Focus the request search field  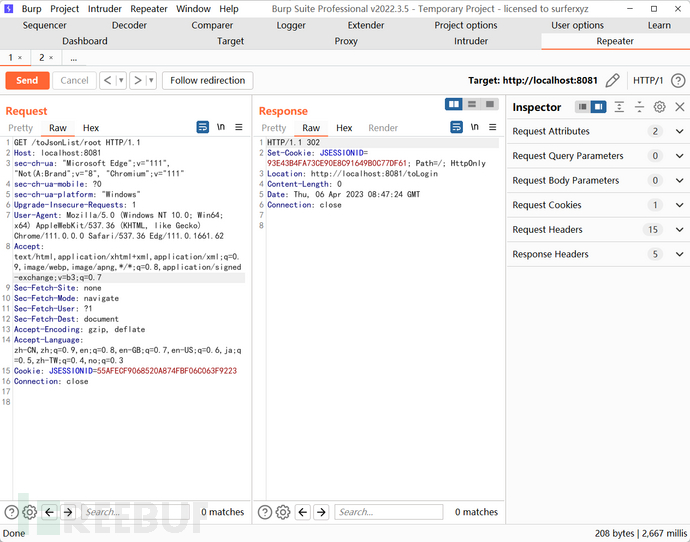(x=136, y=512)
